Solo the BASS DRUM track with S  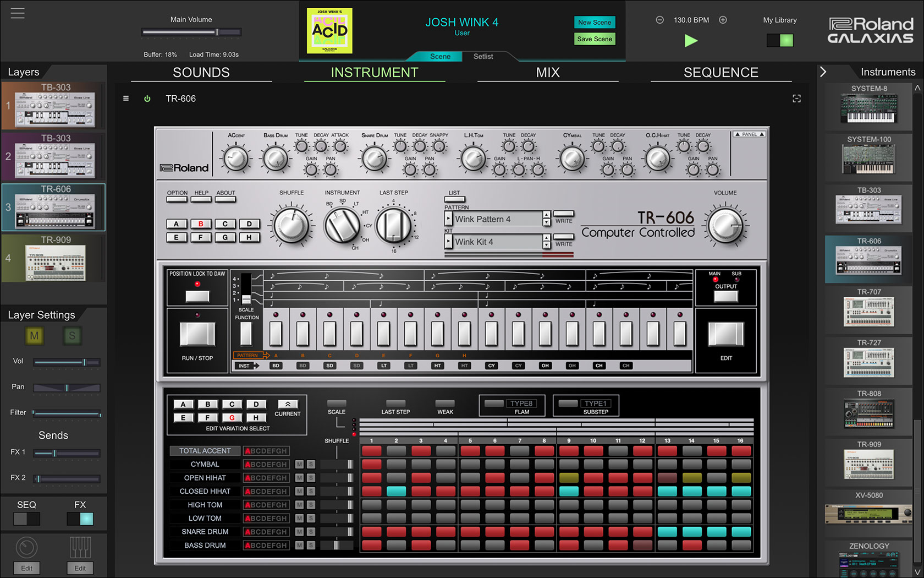point(311,545)
